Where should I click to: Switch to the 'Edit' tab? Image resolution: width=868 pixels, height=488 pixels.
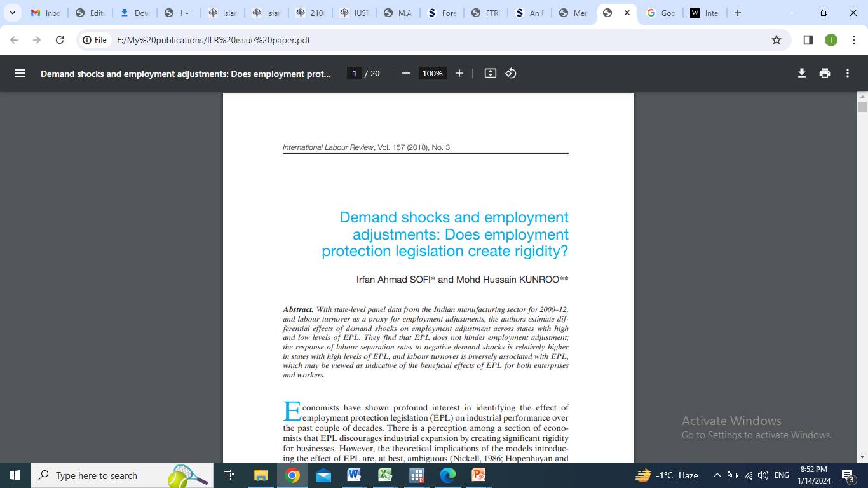click(x=90, y=13)
